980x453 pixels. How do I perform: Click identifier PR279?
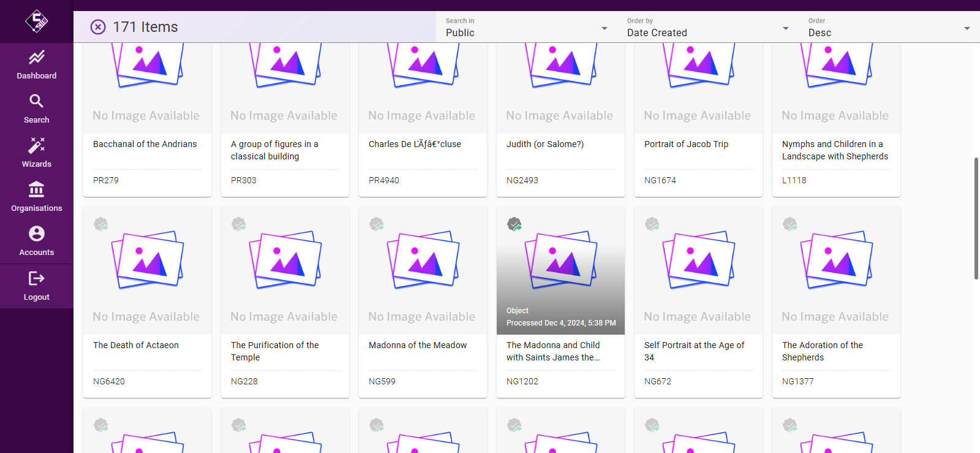106,180
